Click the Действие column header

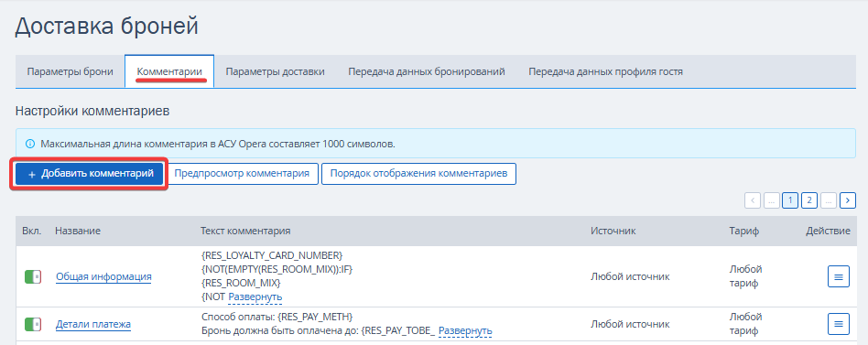tap(828, 232)
